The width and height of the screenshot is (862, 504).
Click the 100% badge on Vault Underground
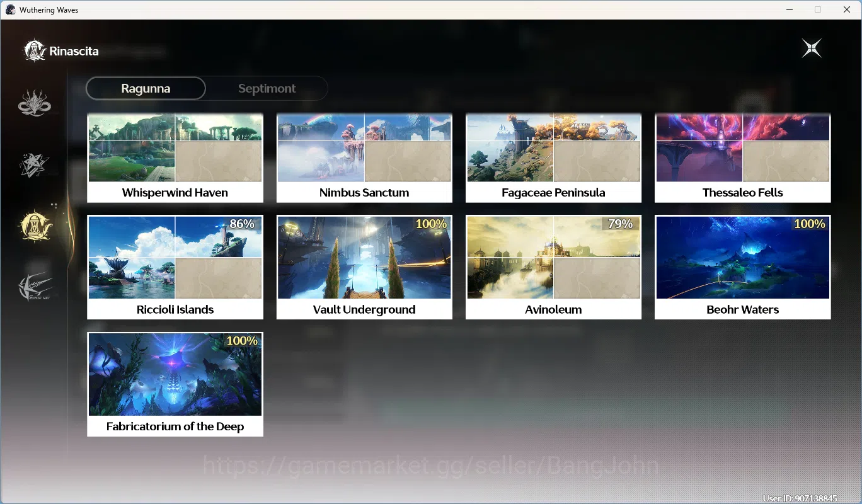[432, 224]
